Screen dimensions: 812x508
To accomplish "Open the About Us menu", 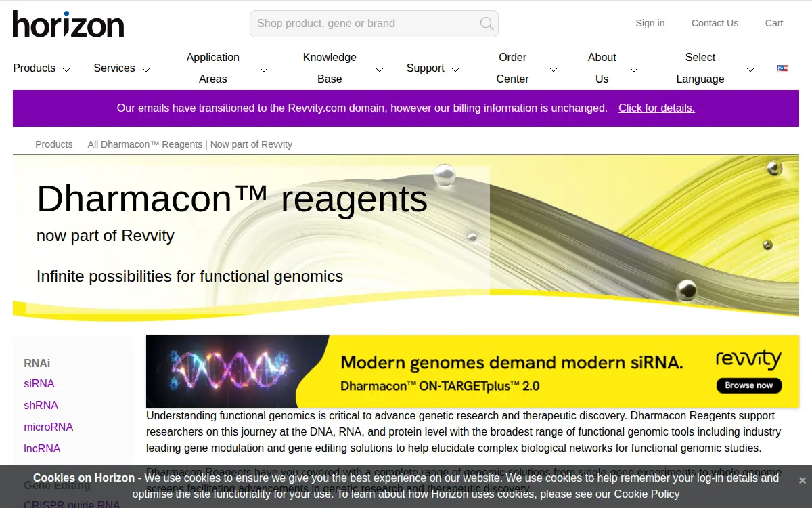I will pyautogui.click(x=602, y=68).
